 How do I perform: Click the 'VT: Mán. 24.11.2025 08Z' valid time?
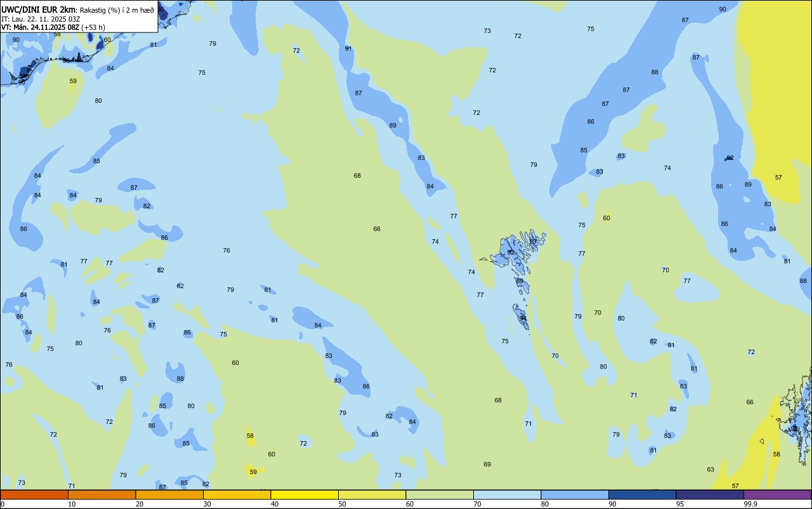tap(41, 27)
